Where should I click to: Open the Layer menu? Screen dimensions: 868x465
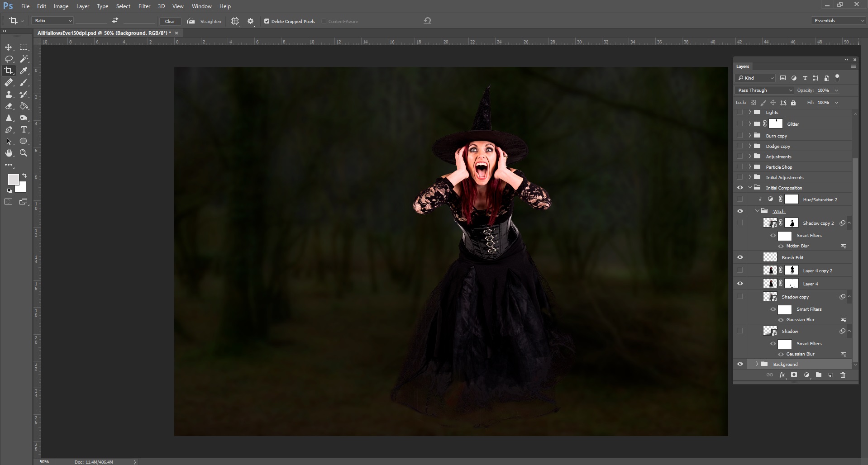tap(82, 6)
